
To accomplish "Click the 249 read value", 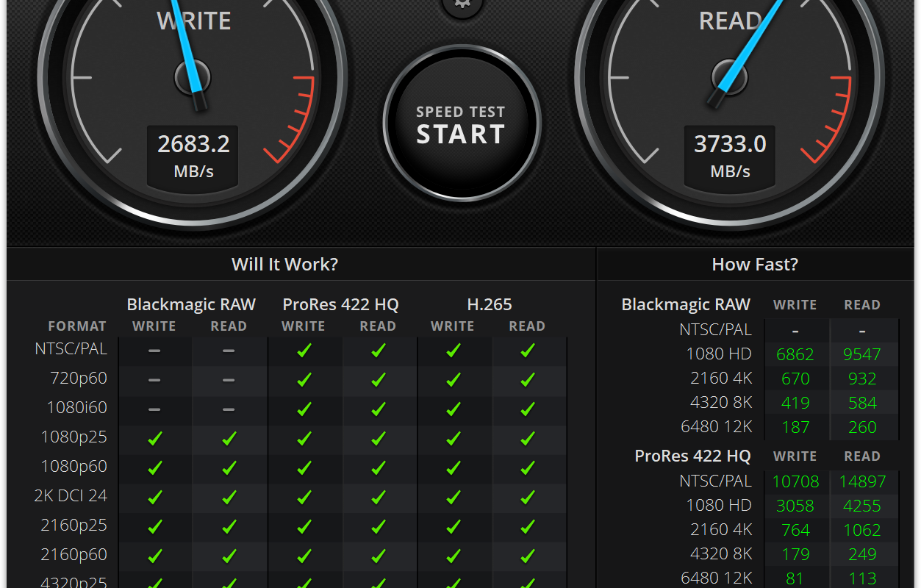I will coord(862,554).
